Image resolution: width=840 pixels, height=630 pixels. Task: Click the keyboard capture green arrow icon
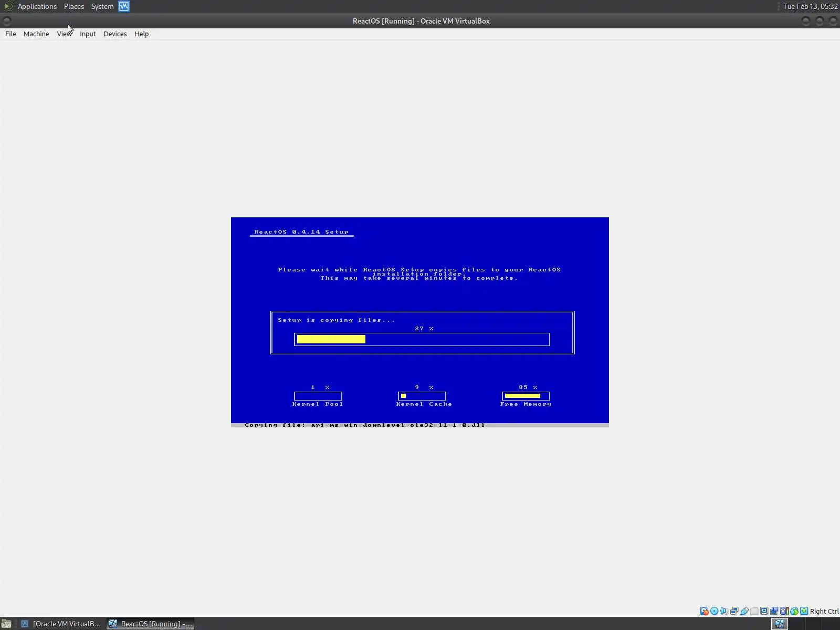tap(804, 611)
